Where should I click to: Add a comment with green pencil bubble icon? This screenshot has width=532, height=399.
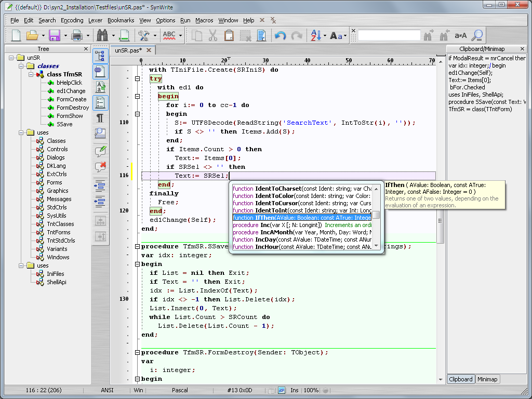pos(100,153)
